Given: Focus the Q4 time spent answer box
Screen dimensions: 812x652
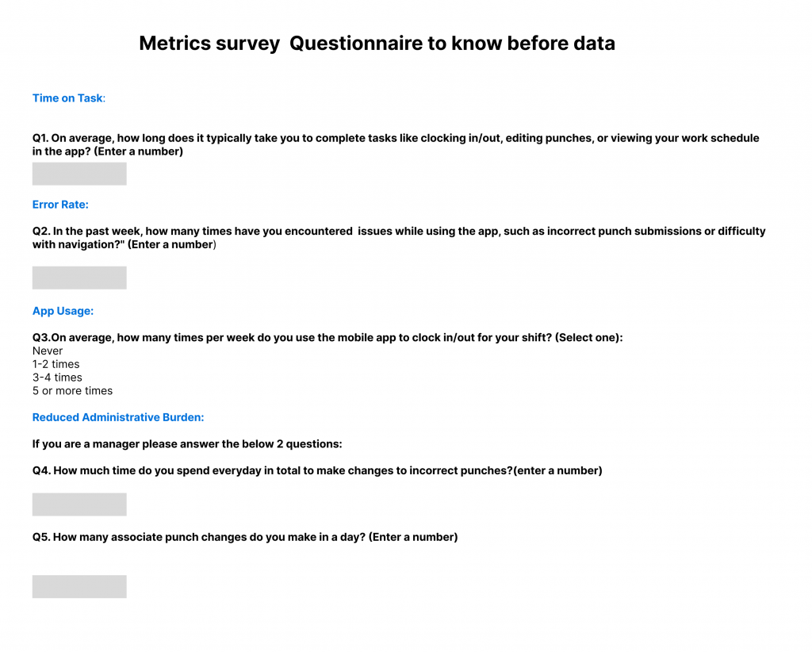Looking at the screenshot, I should pos(79,504).
